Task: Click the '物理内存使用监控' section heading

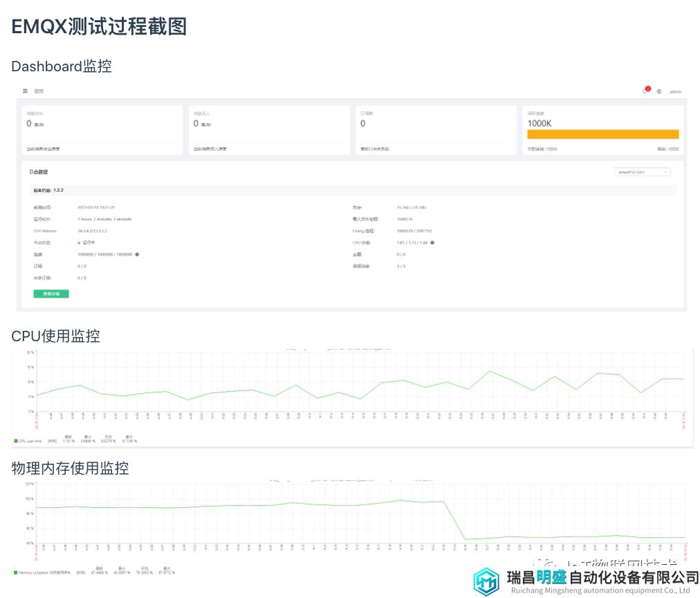Action: point(70,468)
